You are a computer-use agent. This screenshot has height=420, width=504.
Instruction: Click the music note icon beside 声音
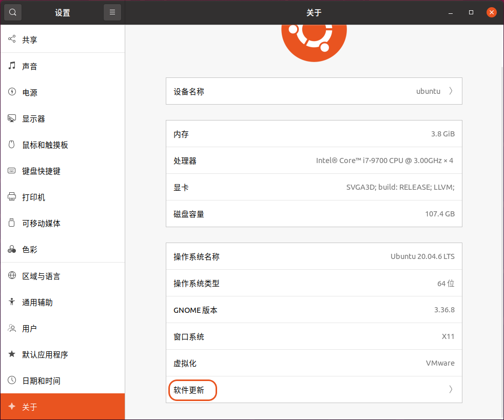coord(12,66)
